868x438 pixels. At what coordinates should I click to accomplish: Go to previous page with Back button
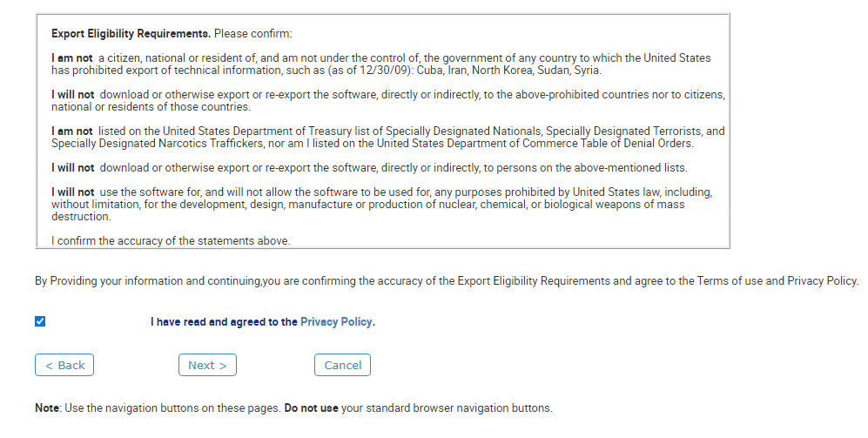click(x=64, y=365)
